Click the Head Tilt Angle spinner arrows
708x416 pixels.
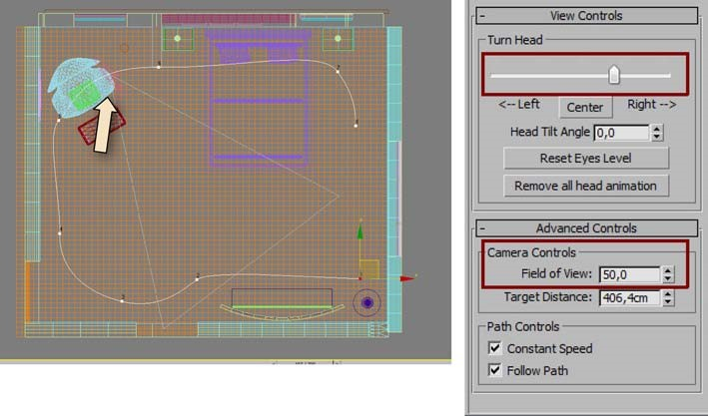click(x=657, y=133)
